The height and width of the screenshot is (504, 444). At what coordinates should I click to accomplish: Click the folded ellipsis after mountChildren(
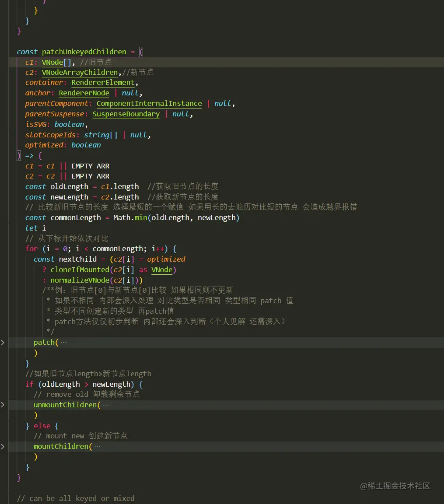tap(98, 447)
